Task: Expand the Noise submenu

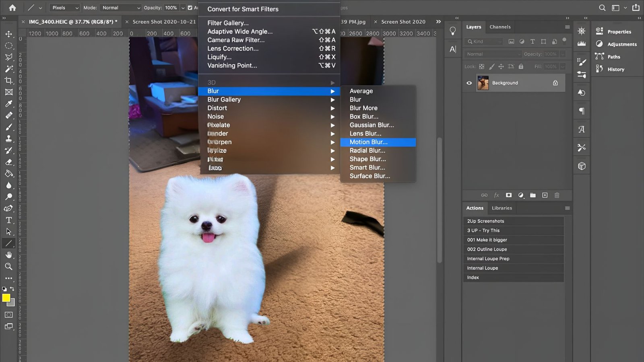Action: point(269,116)
